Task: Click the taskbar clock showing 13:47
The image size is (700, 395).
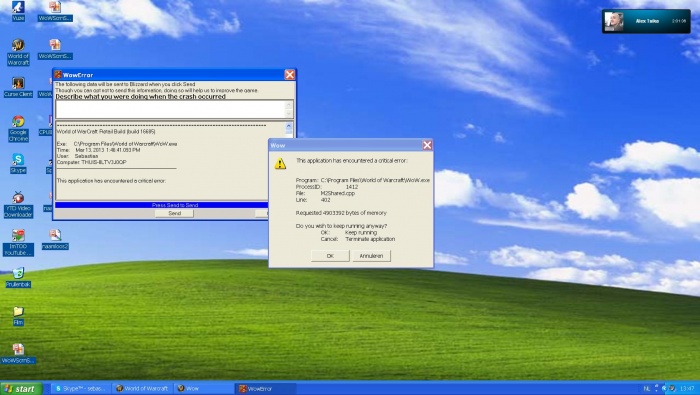Action: [687, 389]
